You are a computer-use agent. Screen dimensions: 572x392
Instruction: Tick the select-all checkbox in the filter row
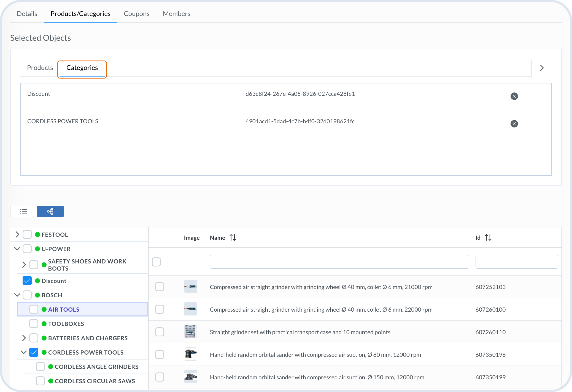156,262
